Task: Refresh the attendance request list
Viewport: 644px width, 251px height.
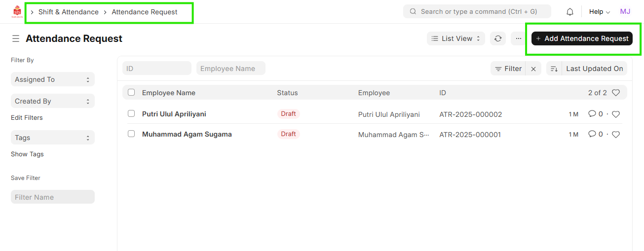Action: coord(498,38)
